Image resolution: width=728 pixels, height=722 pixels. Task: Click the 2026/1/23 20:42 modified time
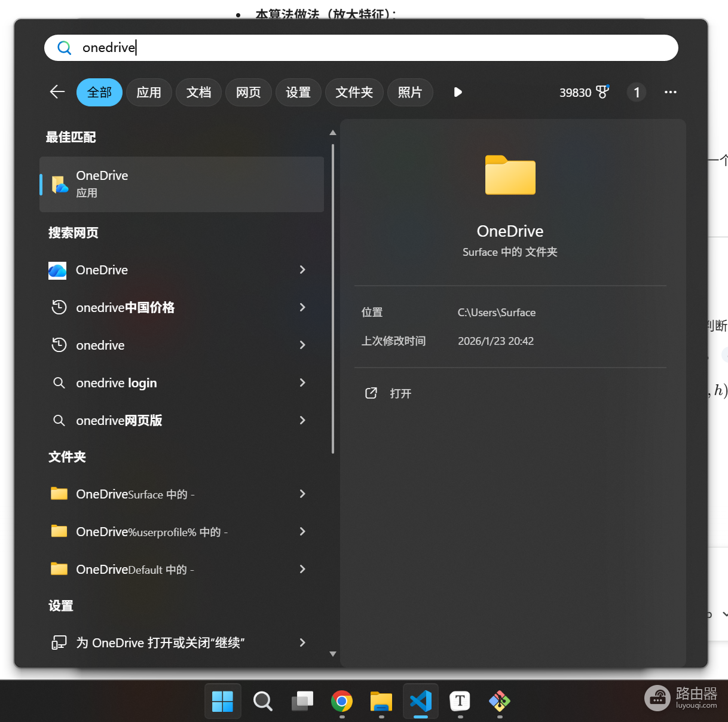(496, 341)
